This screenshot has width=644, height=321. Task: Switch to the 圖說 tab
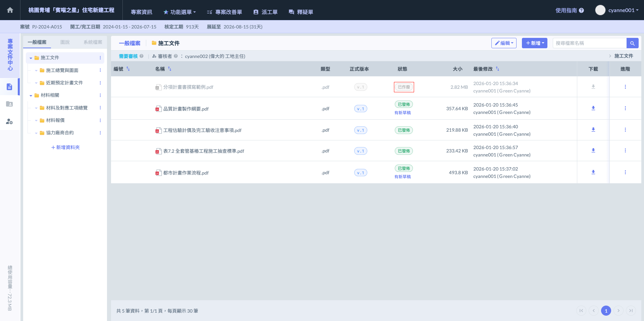[x=65, y=42]
